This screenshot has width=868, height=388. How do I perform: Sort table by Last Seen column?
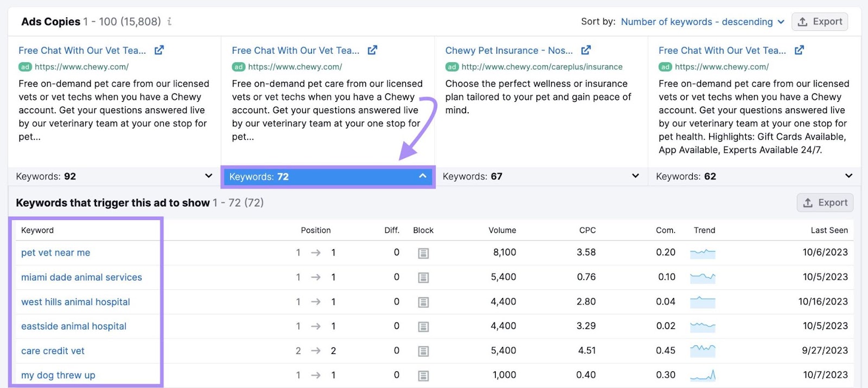[x=829, y=230]
